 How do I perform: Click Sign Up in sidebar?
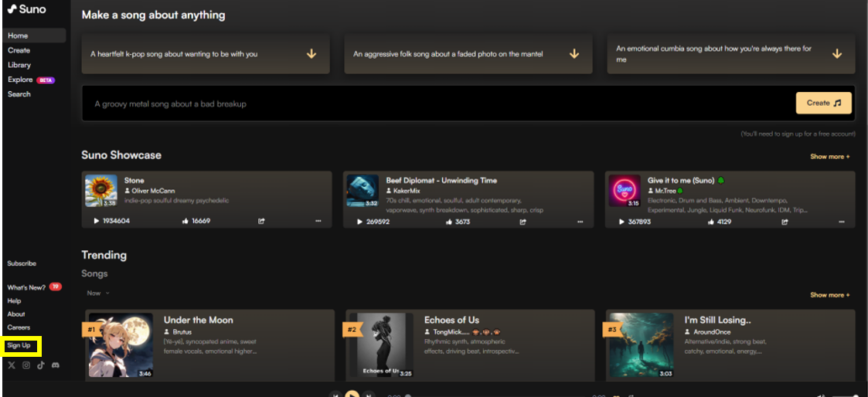coord(19,345)
